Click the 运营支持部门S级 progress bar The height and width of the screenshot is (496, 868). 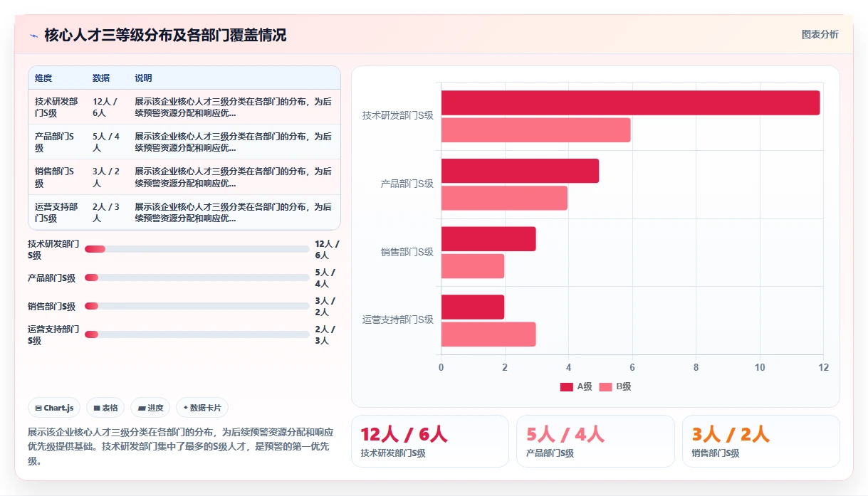point(197,334)
